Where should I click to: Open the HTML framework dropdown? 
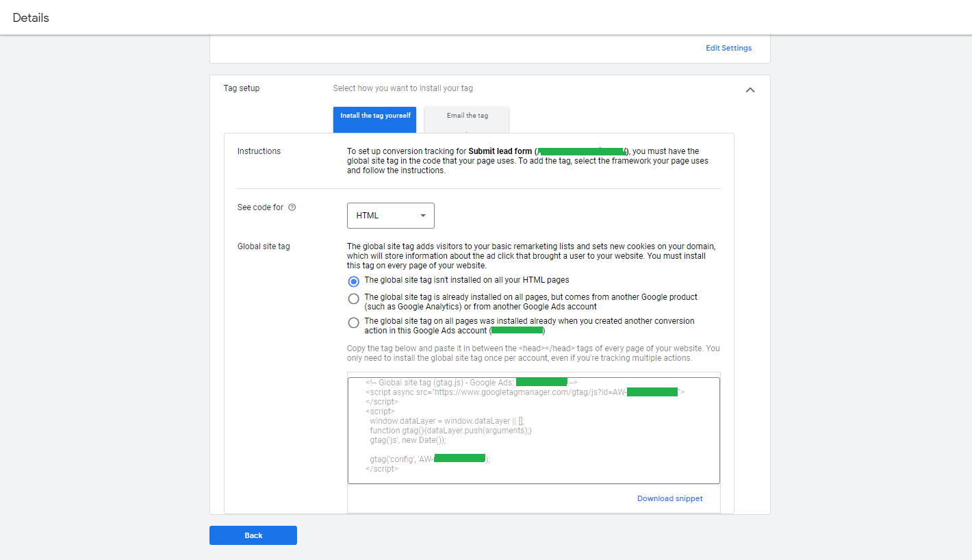(x=391, y=216)
